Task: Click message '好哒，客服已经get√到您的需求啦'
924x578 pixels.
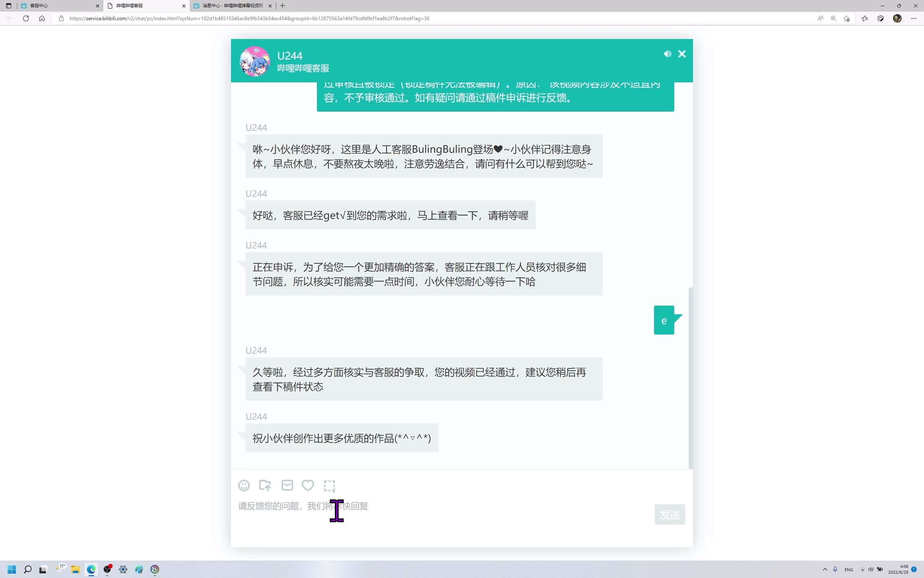Action: 390,215
